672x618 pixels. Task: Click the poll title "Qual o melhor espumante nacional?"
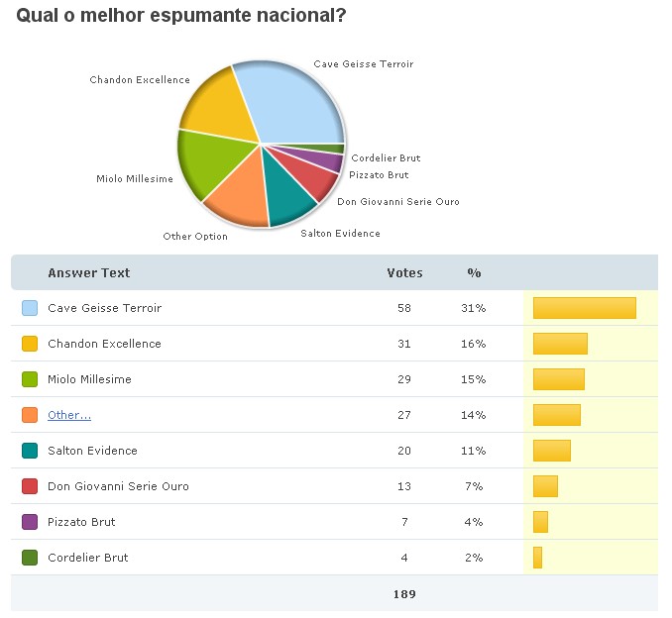(x=180, y=16)
